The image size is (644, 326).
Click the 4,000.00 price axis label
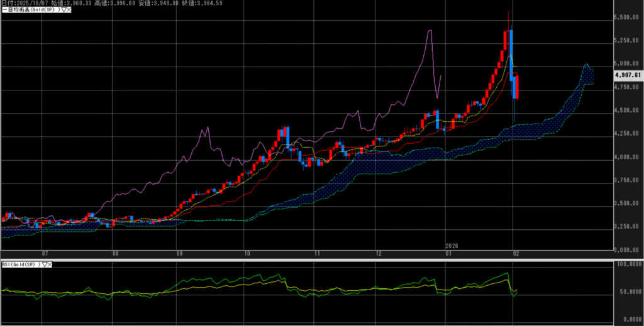point(629,157)
